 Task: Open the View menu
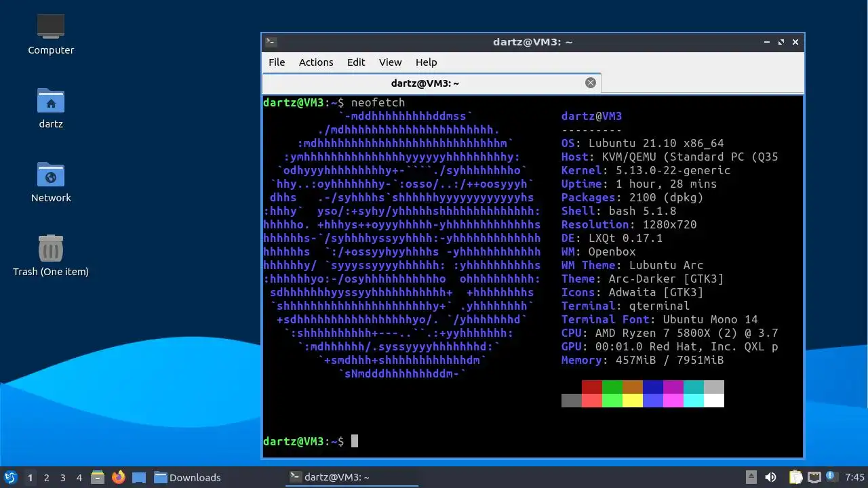pos(390,62)
